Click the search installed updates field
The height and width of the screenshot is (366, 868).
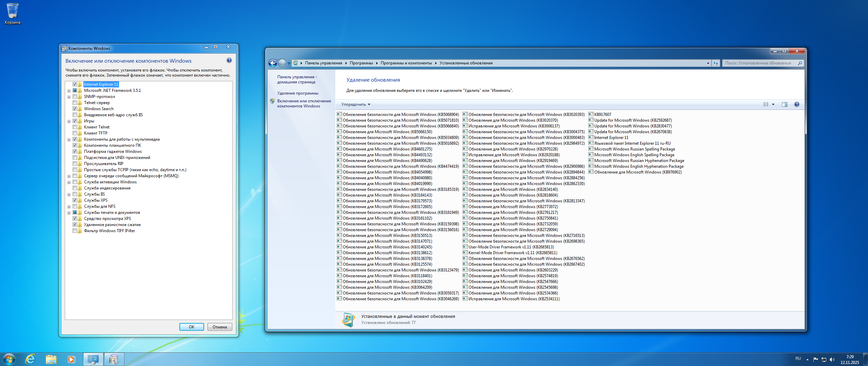759,63
